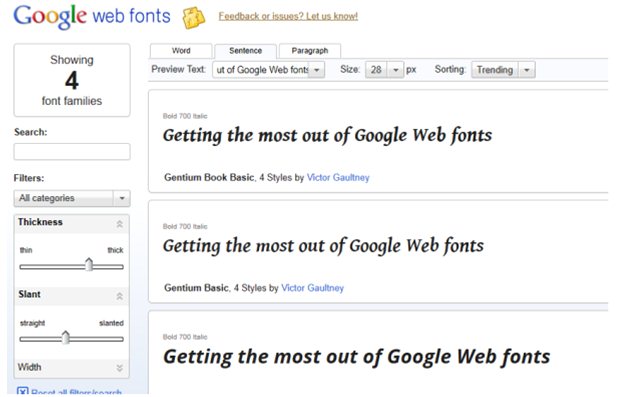The image size is (618, 397).
Task: Open the Preview Text dropdown arrow
Action: 316,70
